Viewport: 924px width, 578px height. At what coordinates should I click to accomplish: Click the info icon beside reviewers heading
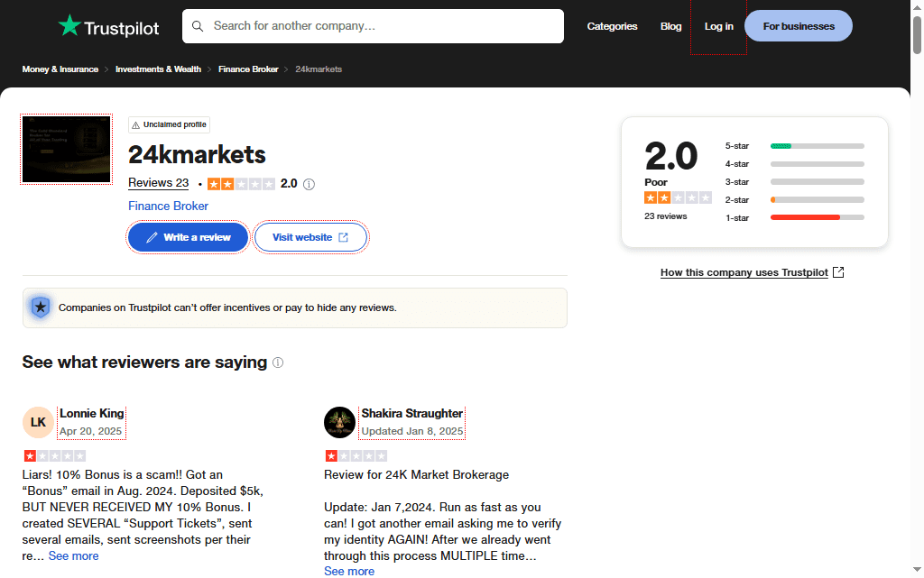click(278, 362)
